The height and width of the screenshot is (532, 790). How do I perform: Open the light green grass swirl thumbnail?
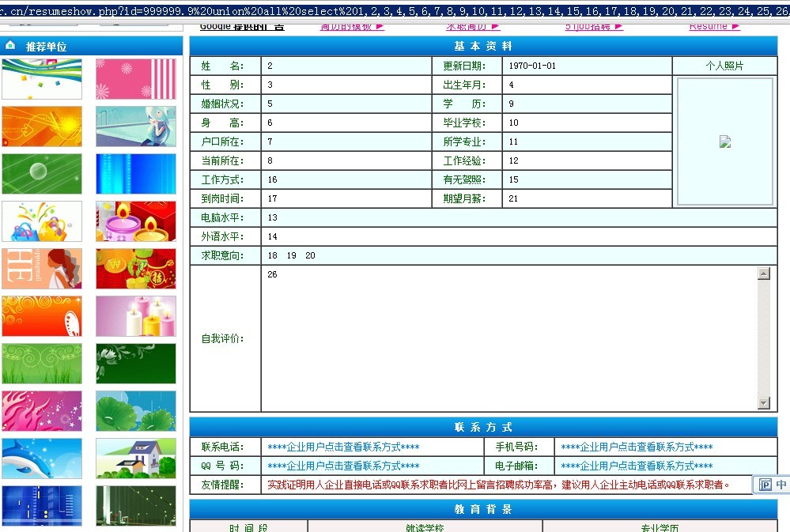[x=42, y=364]
